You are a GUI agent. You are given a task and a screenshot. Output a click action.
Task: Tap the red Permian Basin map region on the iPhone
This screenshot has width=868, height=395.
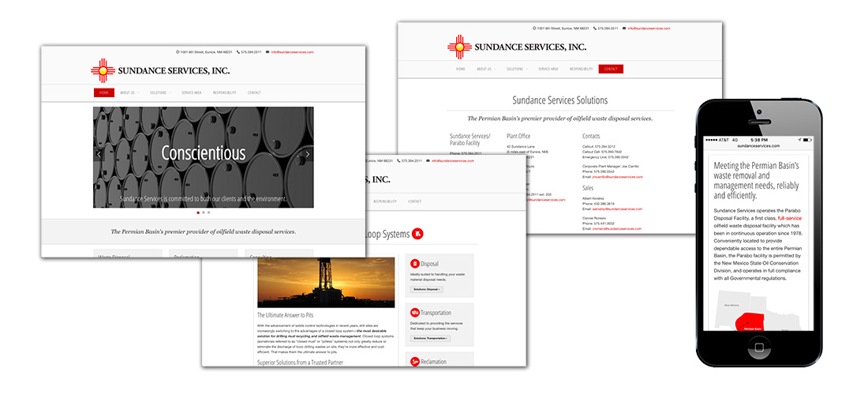click(748, 323)
